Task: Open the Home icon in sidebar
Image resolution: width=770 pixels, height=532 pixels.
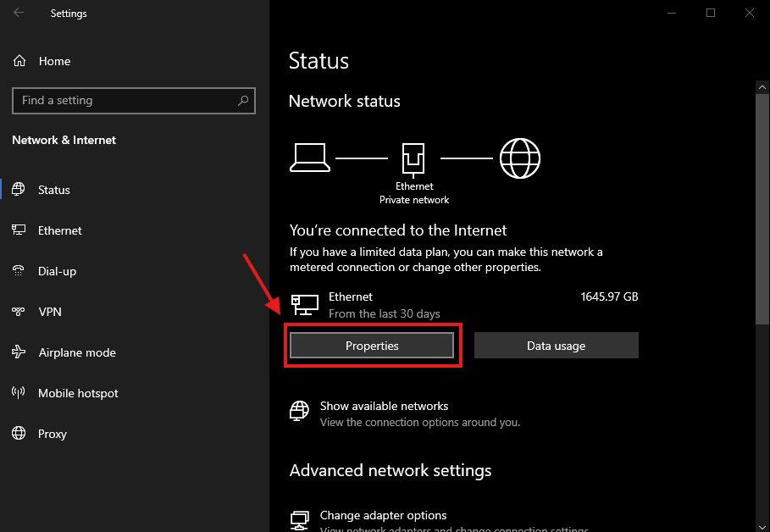Action: point(19,61)
